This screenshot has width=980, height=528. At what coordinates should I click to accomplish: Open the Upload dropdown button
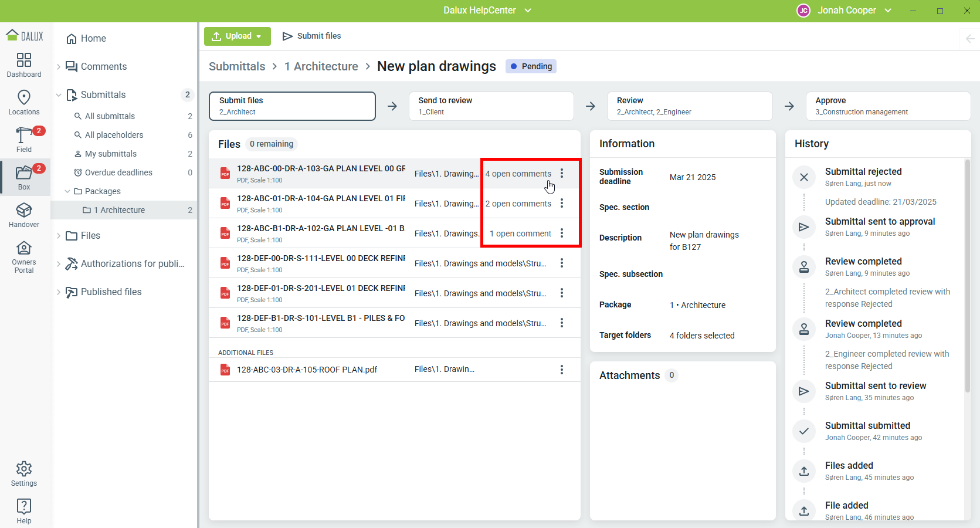click(238, 36)
